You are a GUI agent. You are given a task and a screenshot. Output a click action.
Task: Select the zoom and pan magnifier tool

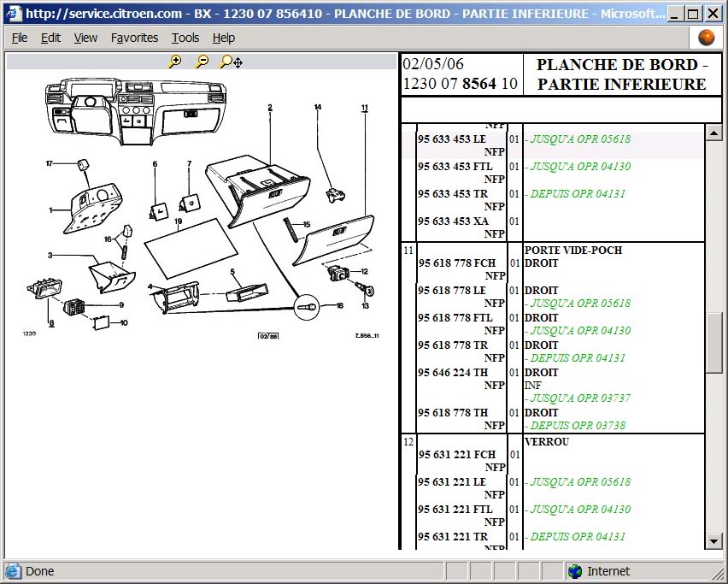pyautogui.click(x=232, y=62)
